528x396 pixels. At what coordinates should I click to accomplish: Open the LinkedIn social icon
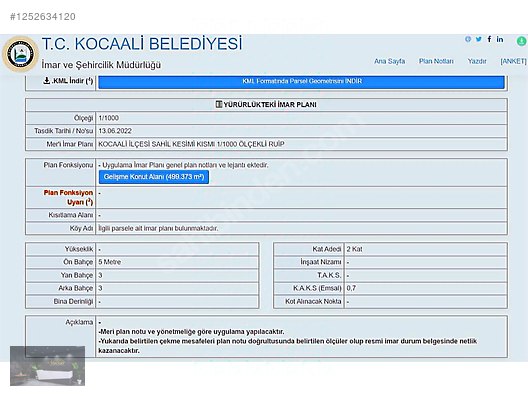[x=500, y=39]
